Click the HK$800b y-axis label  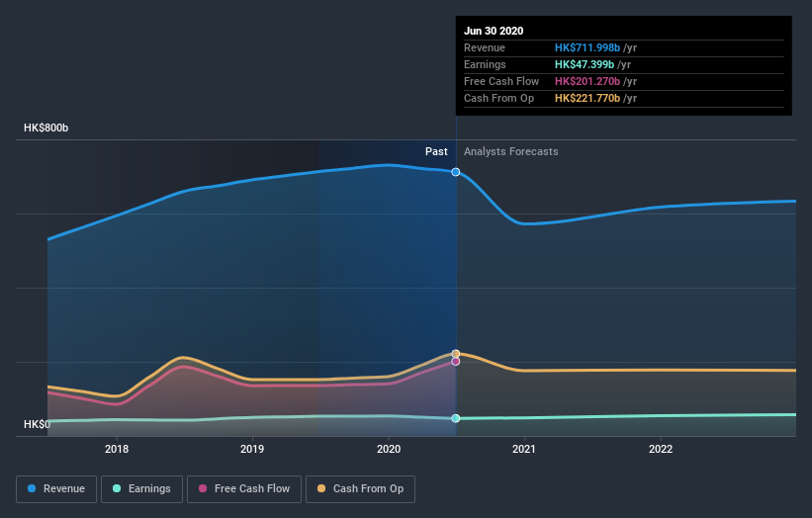tap(46, 128)
